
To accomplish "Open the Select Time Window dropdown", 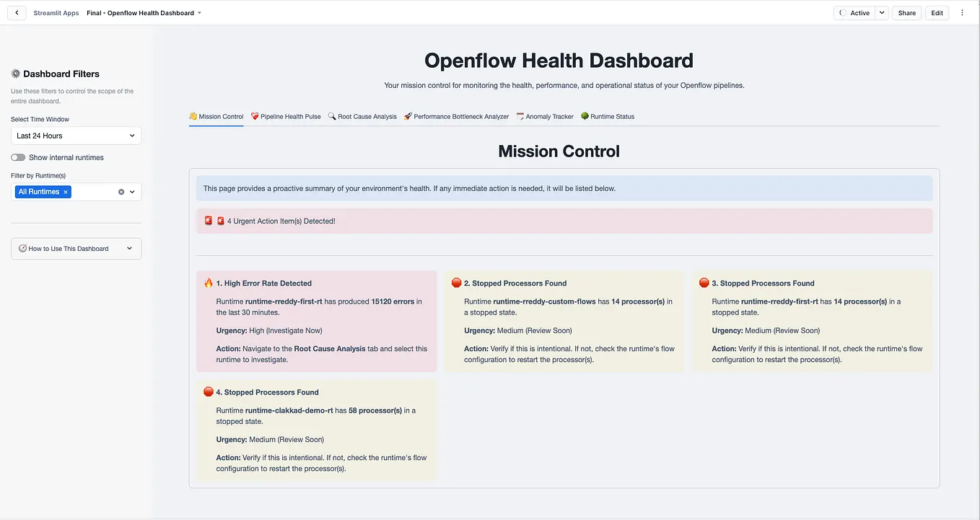I will (x=76, y=136).
